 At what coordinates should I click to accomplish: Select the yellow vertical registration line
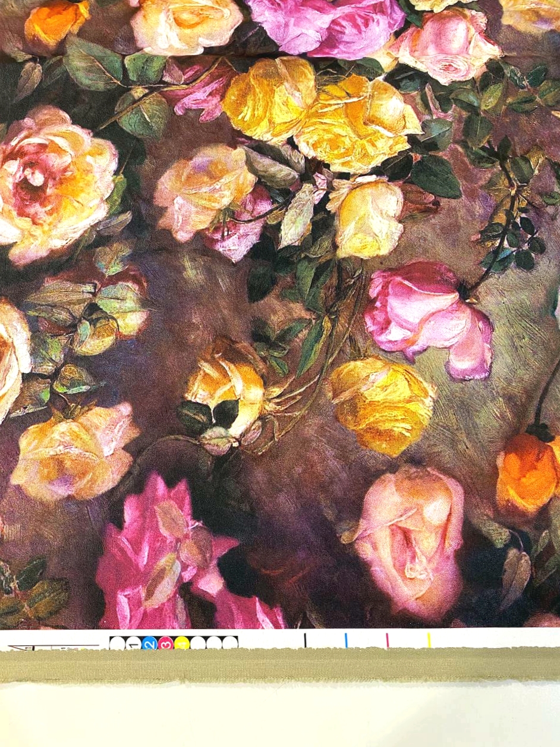[429, 640]
